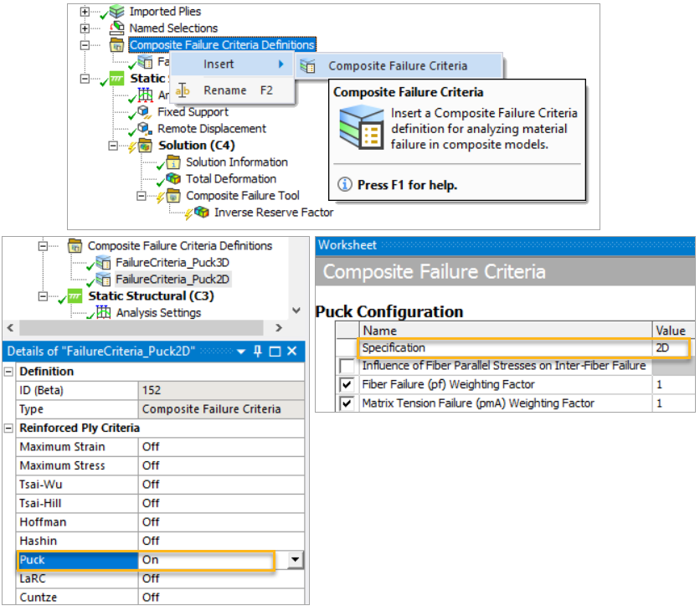Click the Static Structural green icon in top tree
Image resolution: width=700 pixels, height=611 pixels.
116,79
